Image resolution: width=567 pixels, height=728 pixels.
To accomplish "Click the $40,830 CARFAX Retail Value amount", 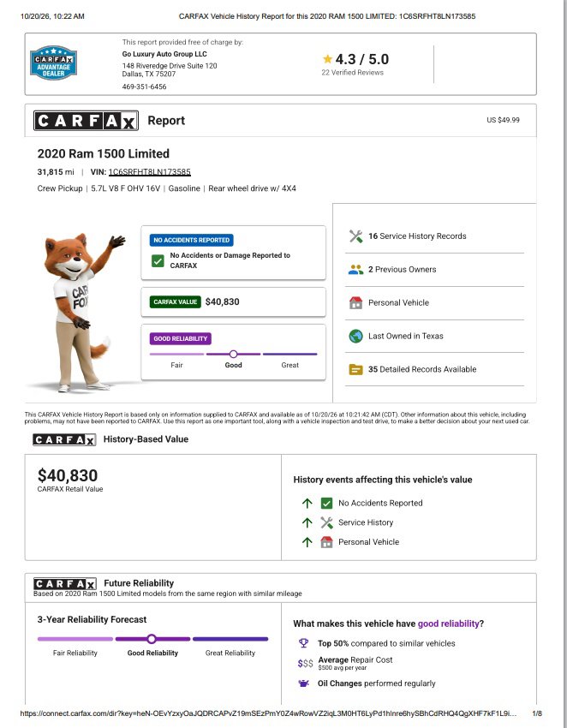I will click(68, 475).
